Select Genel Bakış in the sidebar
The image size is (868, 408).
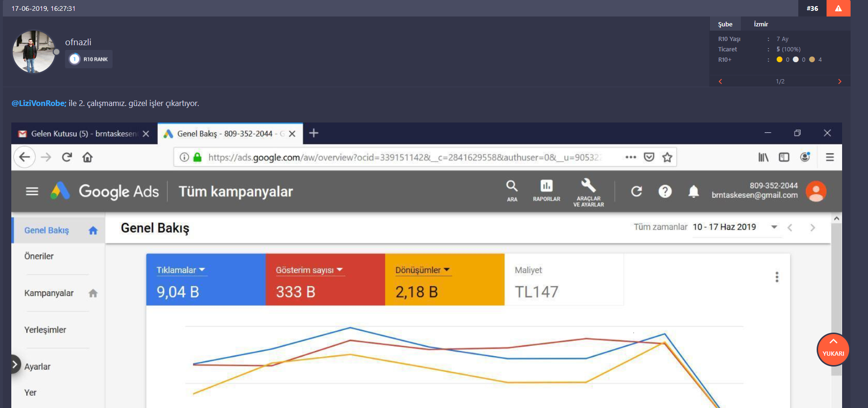pos(58,230)
